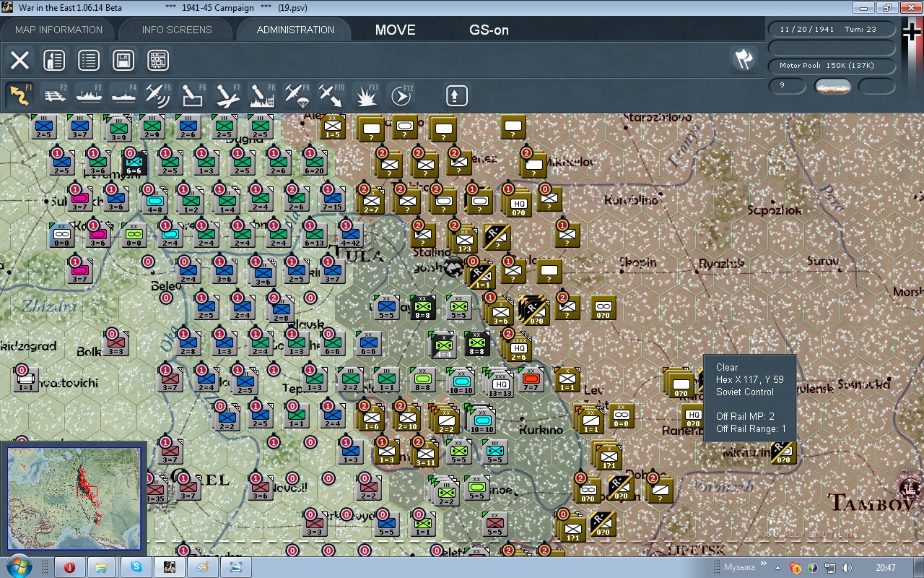Select the cyan 10=10 unit beside the HQ

pos(461,381)
